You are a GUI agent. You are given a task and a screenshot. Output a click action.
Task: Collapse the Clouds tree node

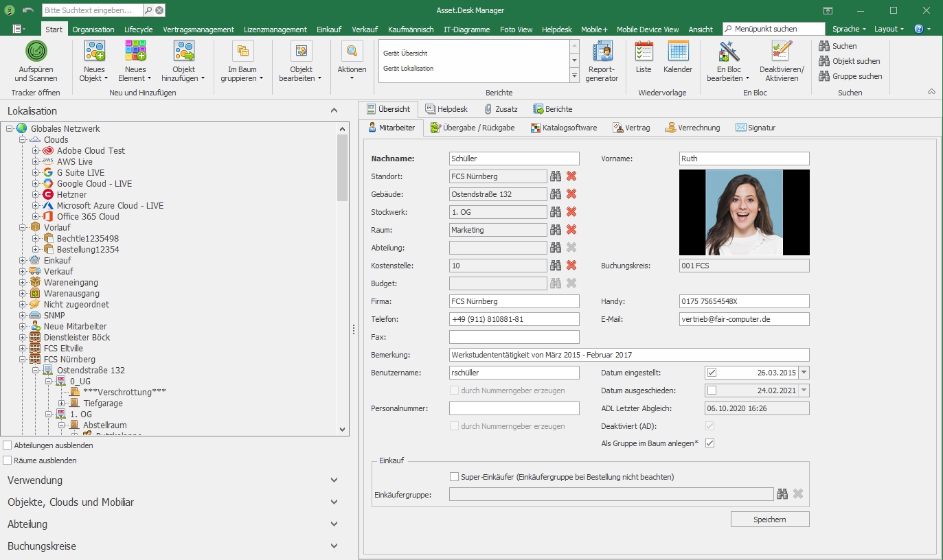(23, 140)
